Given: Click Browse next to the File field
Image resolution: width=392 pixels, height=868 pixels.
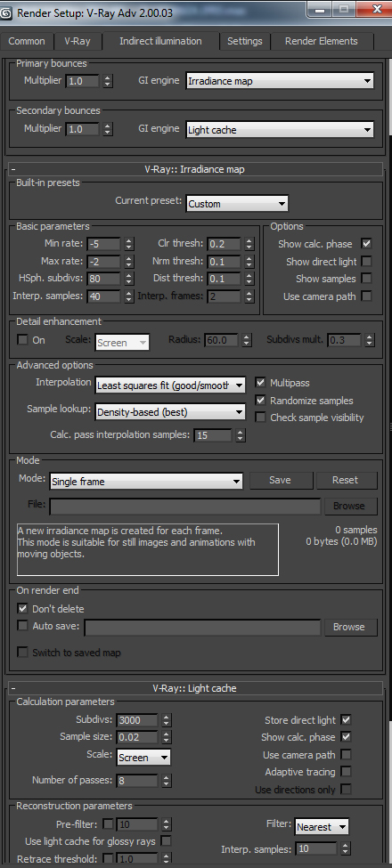Looking at the screenshot, I should (x=349, y=506).
